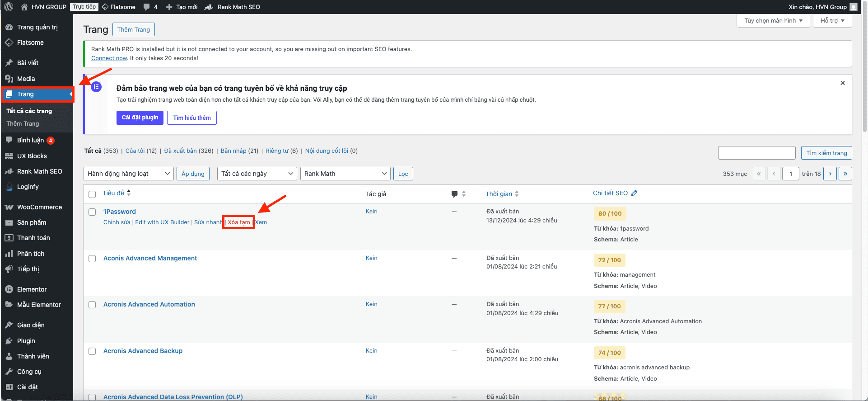Go to the next page arrow

(830, 174)
